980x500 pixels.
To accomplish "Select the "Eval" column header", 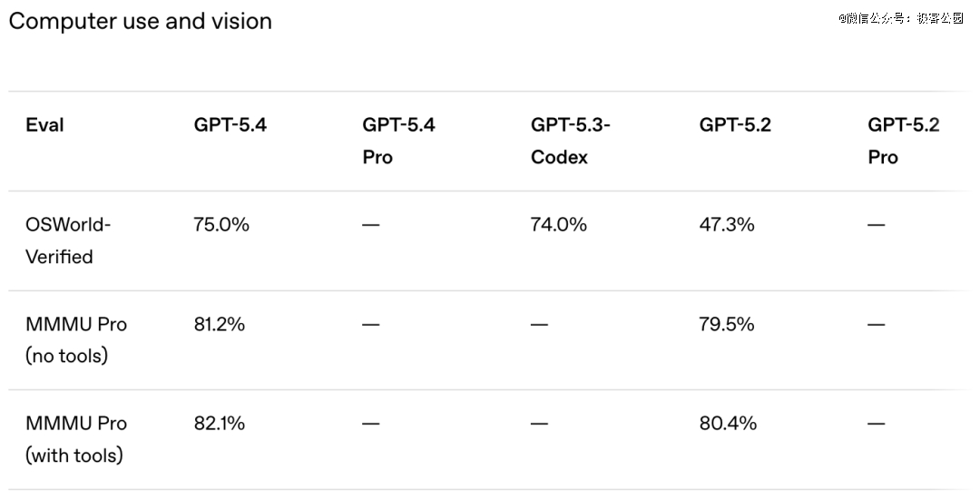I will [x=44, y=125].
